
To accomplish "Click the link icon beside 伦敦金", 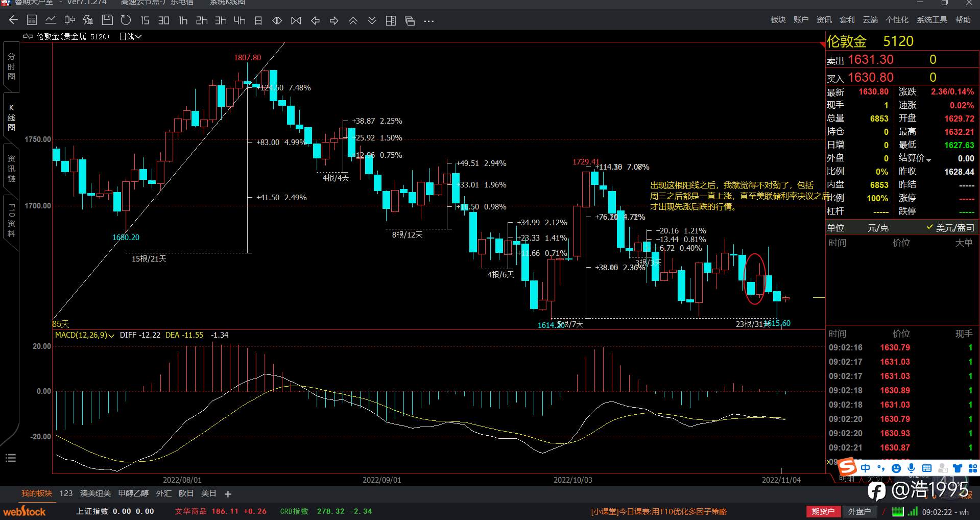I will (28, 36).
